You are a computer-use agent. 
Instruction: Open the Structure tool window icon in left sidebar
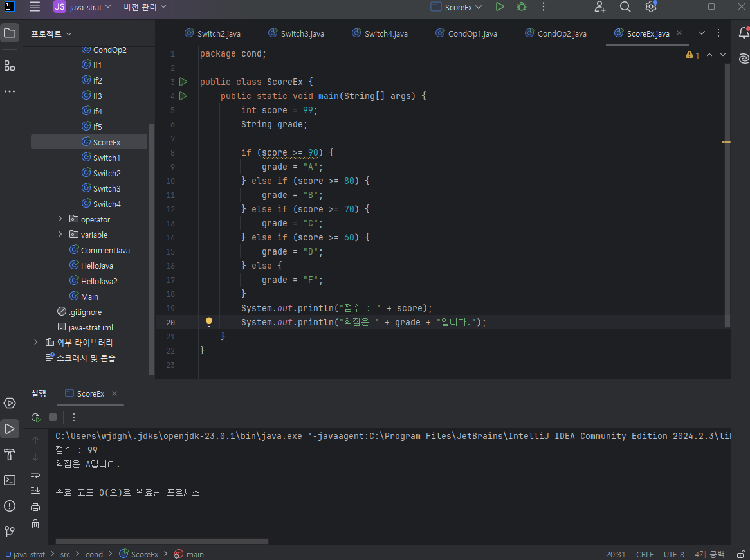pos(10,66)
